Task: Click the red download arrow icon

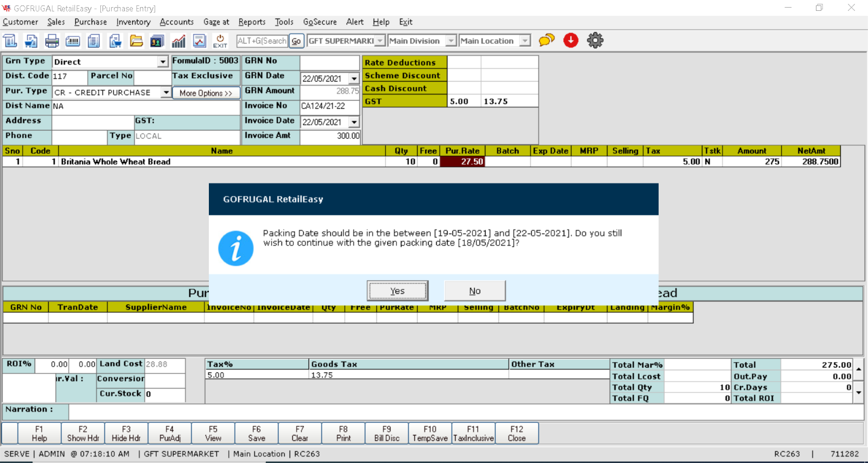Action: point(571,40)
